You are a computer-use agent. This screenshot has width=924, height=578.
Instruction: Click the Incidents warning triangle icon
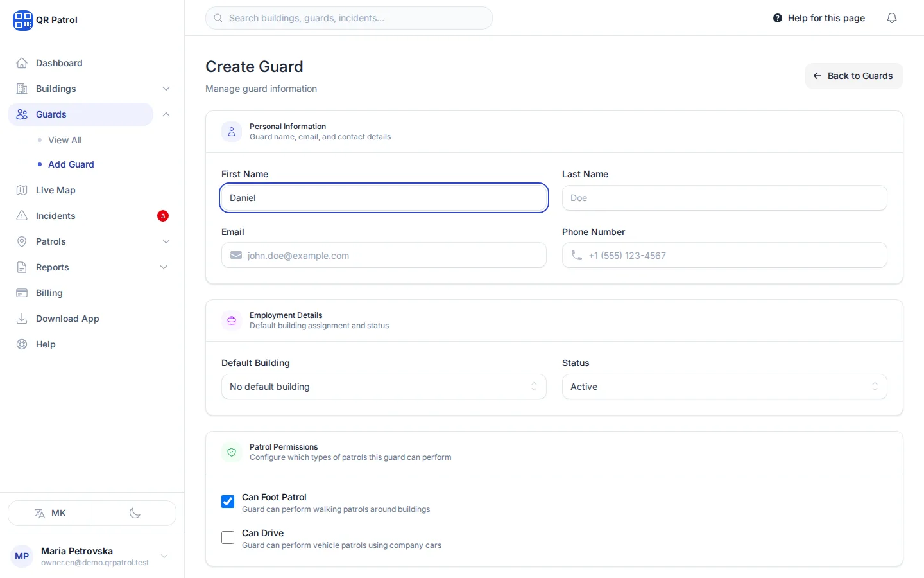click(x=22, y=216)
